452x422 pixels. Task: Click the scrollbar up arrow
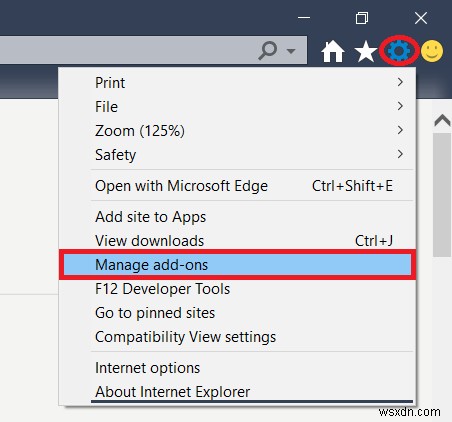[442, 120]
